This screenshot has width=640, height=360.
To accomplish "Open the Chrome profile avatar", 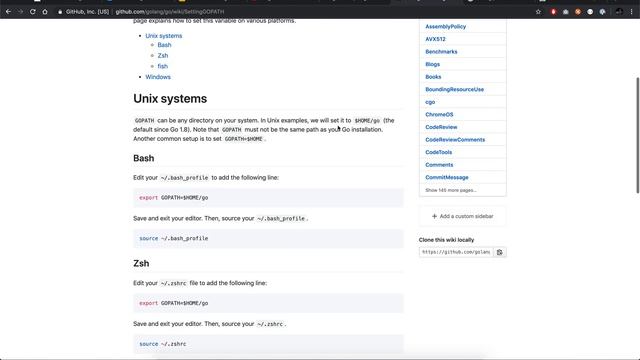I will [619, 12].
